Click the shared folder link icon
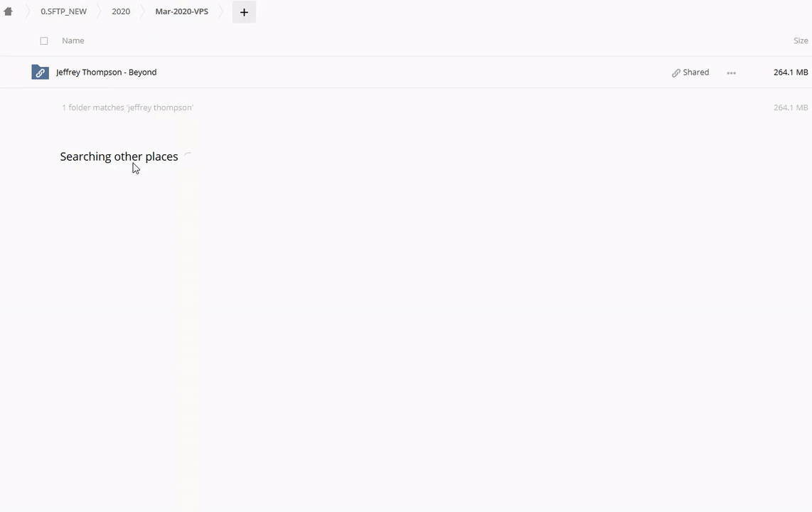Screen dimensions: 812x512 [x=41, y=73]
